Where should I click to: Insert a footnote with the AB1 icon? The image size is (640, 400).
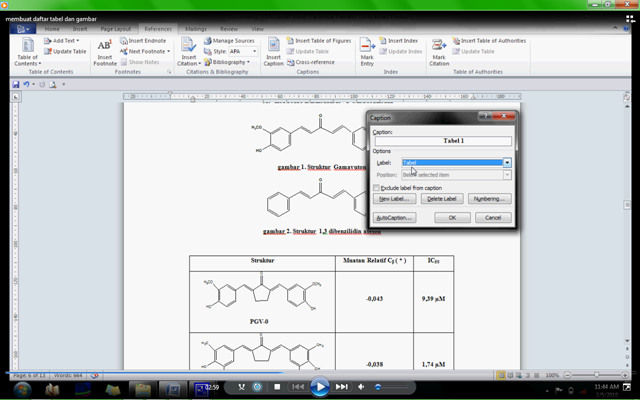pos(105,52)
